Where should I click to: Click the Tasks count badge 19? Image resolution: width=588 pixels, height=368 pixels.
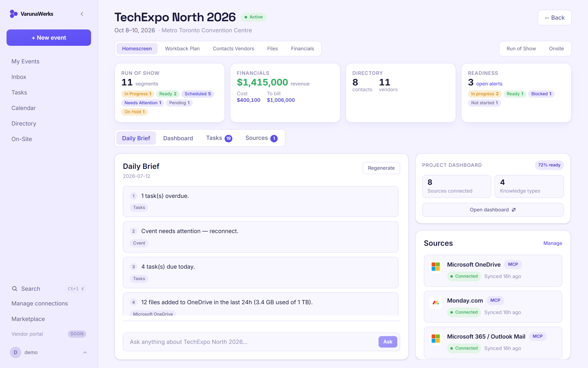228,138
